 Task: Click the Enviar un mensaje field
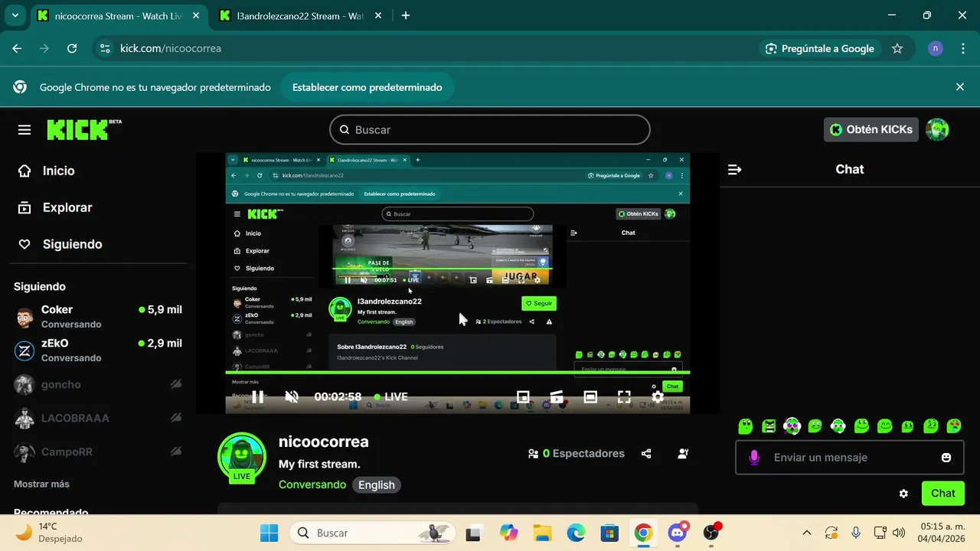point(850,458)
